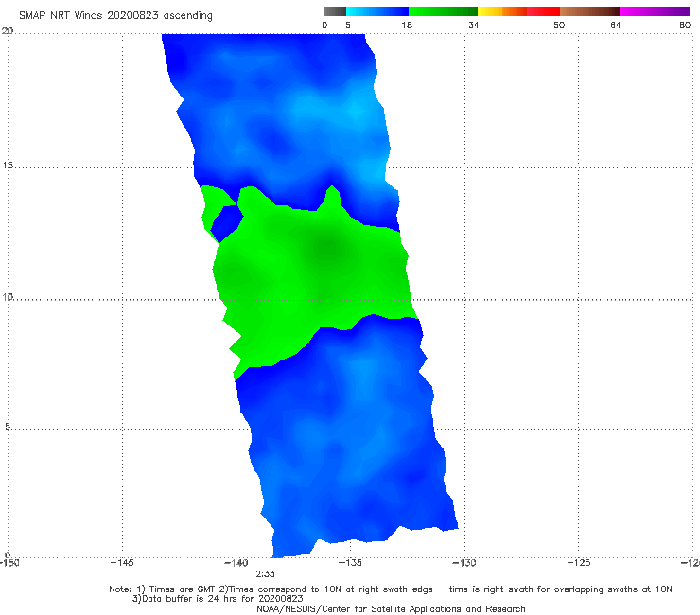The image size is (700, 615).
Task: Click the latitude label '10'
Action: pos(8,297)
